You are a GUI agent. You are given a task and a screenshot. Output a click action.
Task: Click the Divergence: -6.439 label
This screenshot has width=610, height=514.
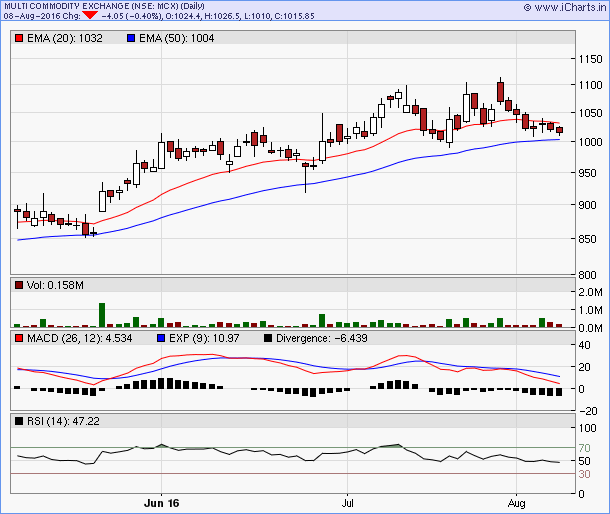tap(322, 338)
